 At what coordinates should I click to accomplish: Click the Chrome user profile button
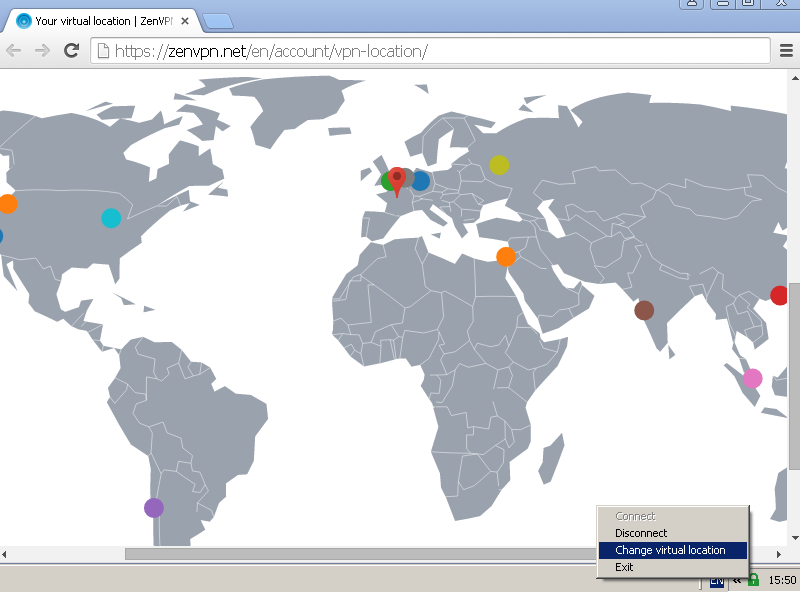click(x=692, y=3)
